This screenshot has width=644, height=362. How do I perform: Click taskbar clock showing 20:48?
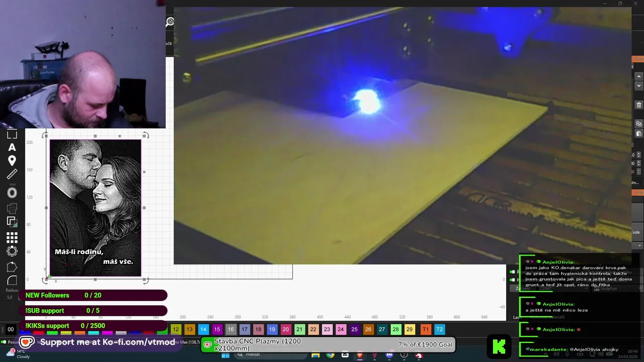pyautogui.click(x=632, y=351)
